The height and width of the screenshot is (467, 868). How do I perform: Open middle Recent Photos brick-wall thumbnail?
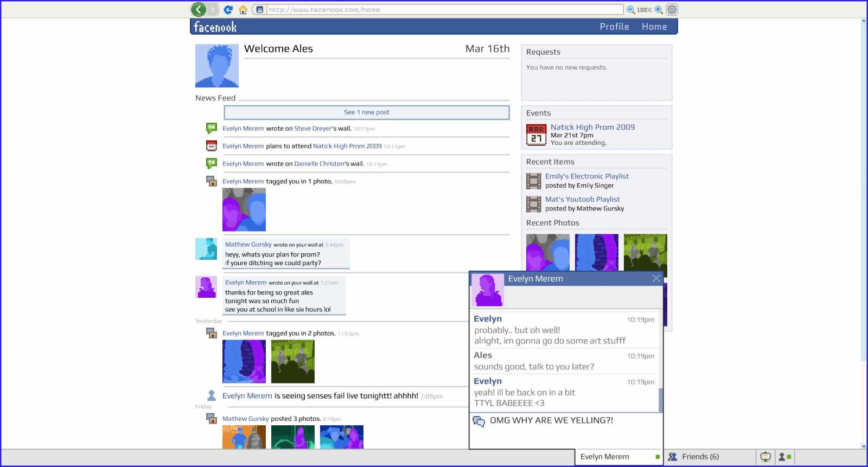597,253
